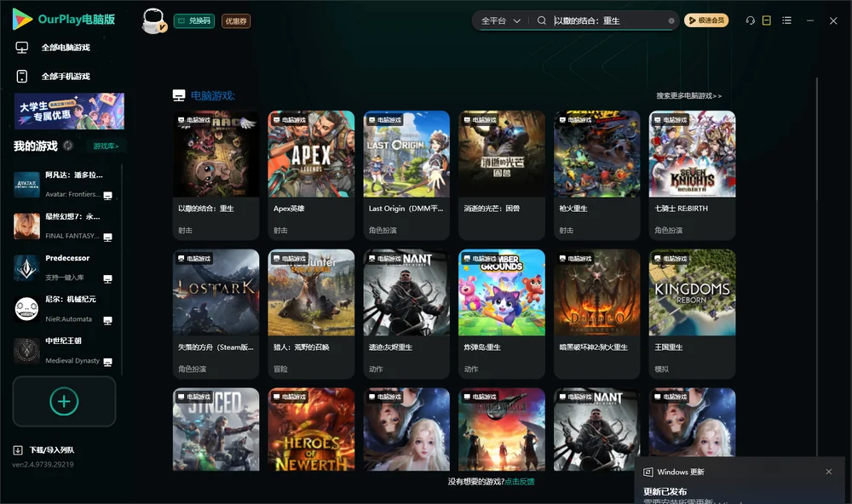Image resolution: width=852 pixels, height=504 pixels.
Task: Open the SYNCED game card thumbnail
Action: [216, 429]
